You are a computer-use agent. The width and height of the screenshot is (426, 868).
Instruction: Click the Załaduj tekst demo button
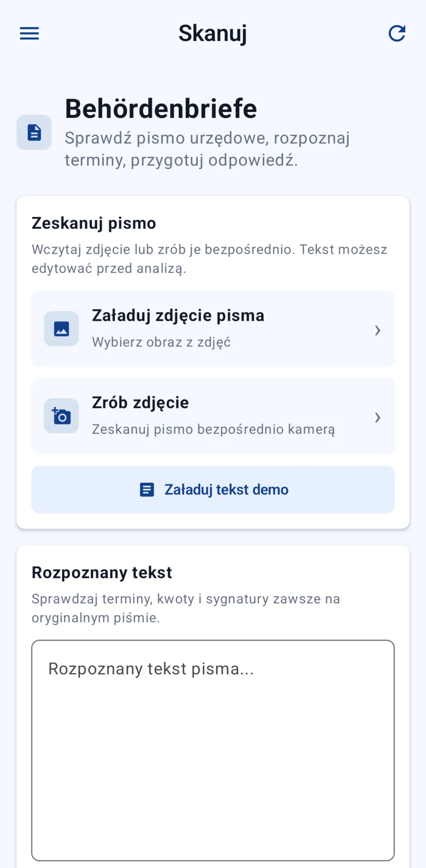[x=213, y=490]
